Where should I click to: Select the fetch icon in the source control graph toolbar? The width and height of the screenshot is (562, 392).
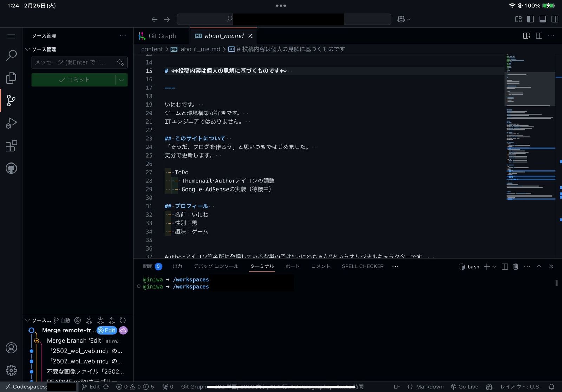coord(89,320)
